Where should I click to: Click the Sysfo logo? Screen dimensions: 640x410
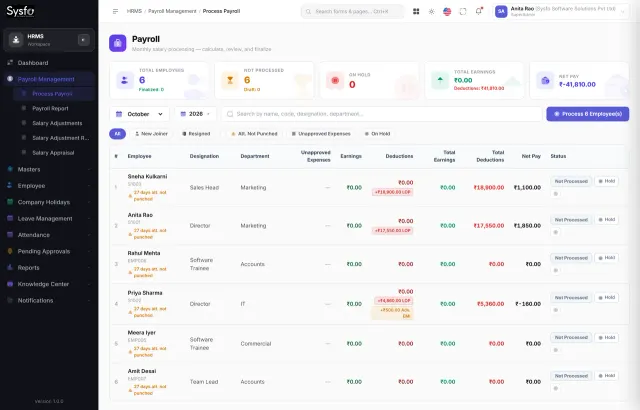point(20,11)
